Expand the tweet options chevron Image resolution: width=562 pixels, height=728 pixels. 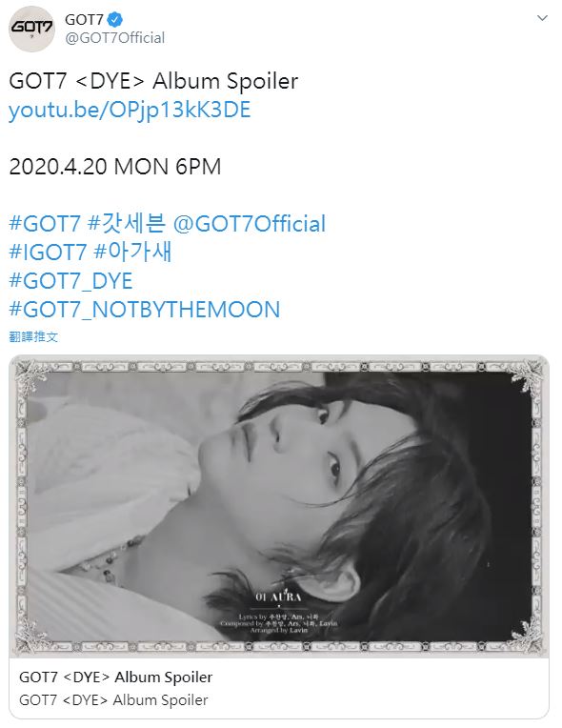pos(542,18)
